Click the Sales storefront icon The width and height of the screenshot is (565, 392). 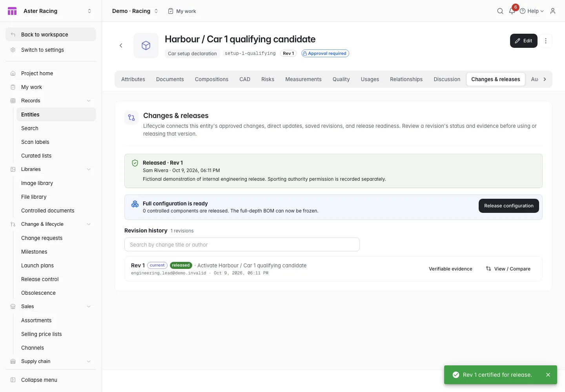pyautogui.click(x=13, y=307)
